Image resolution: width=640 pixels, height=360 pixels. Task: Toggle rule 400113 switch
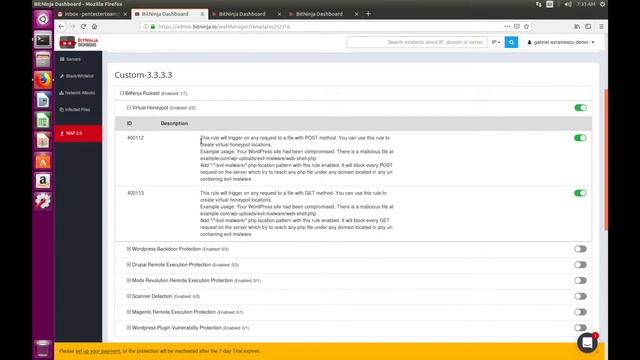click(x=580, y=193)
